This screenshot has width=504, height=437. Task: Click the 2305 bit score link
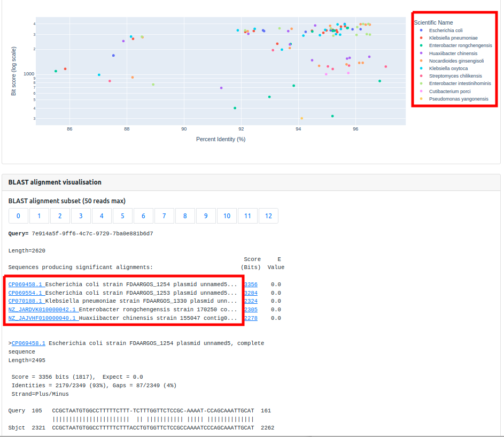click(x=251, y=310)
